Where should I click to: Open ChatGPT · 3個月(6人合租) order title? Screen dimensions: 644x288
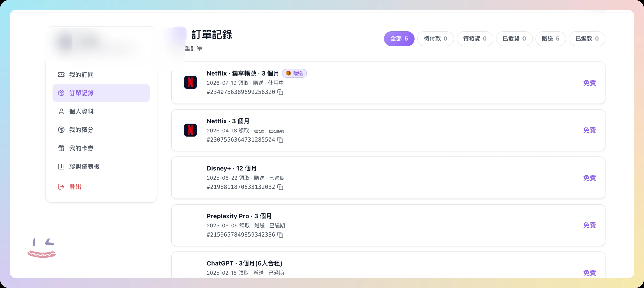244,263
